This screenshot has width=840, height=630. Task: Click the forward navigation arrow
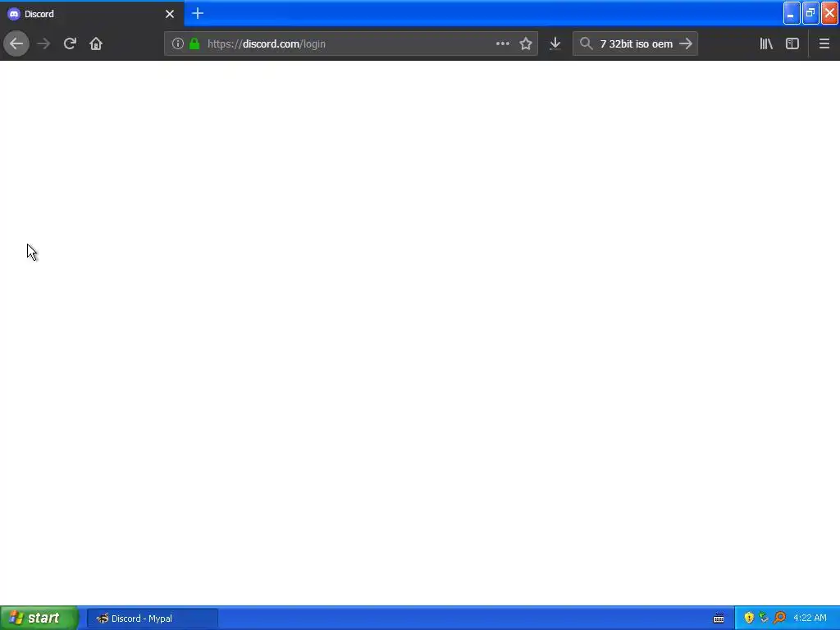tap(43, 43)
